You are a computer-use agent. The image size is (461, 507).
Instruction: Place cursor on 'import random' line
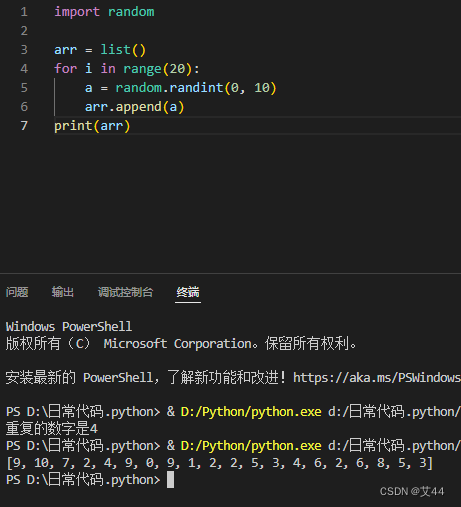(104, 12)
